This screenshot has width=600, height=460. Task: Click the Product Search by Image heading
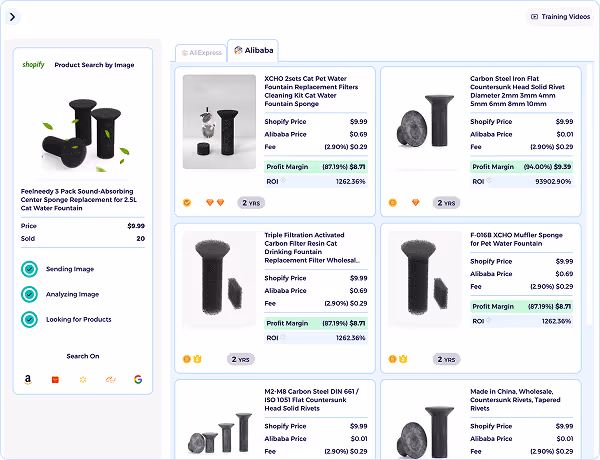94,65
